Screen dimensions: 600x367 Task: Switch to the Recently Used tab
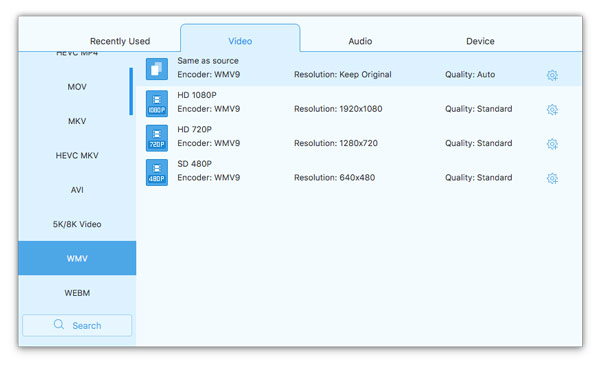[x=120, y=41]
